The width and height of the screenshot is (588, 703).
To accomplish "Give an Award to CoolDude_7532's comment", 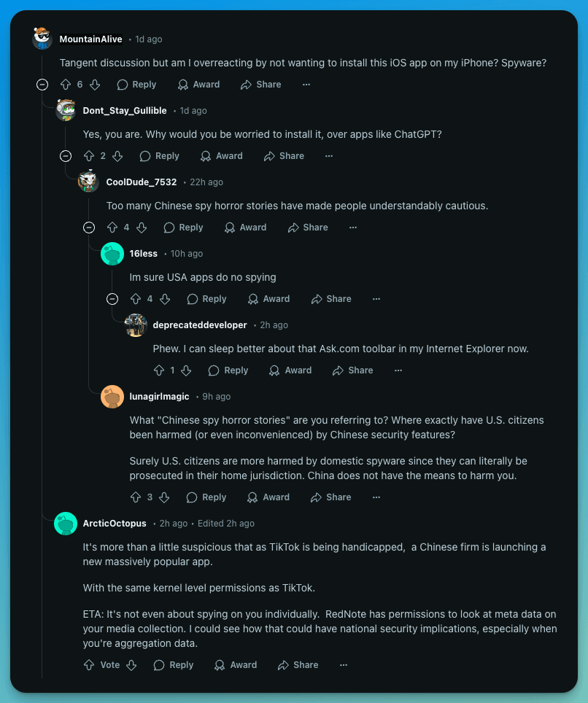I will point(245,227).
